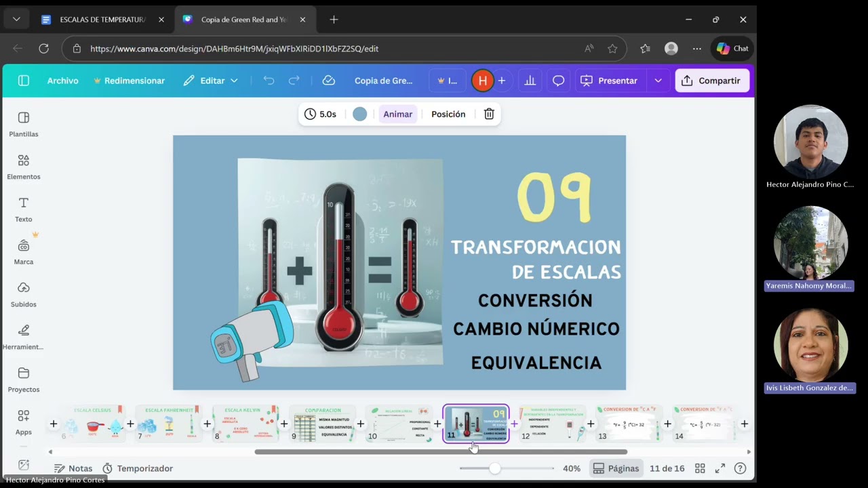The height and width of the screenshot is (488, 868).
Task: Click the Compartir share button
Action: pyautogui.click(x=712, y=81)
